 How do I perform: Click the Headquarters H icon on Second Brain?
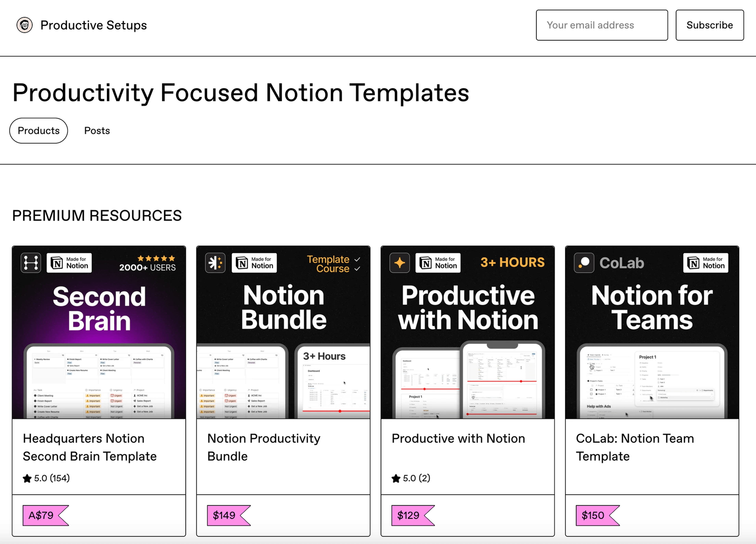coord(31,263)
